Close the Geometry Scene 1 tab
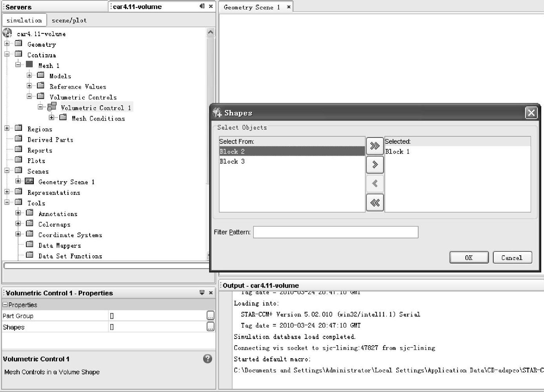544x392 pixels. click(289, 7)
